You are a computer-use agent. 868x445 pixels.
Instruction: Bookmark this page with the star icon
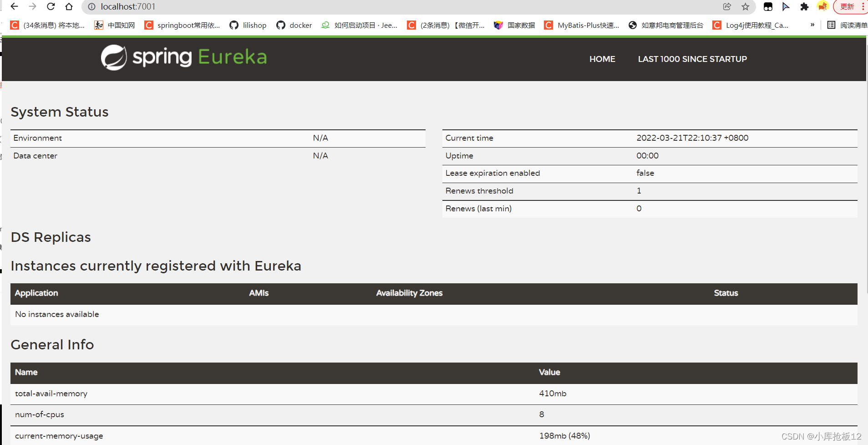pyautogui.click(x=745, y=6)
